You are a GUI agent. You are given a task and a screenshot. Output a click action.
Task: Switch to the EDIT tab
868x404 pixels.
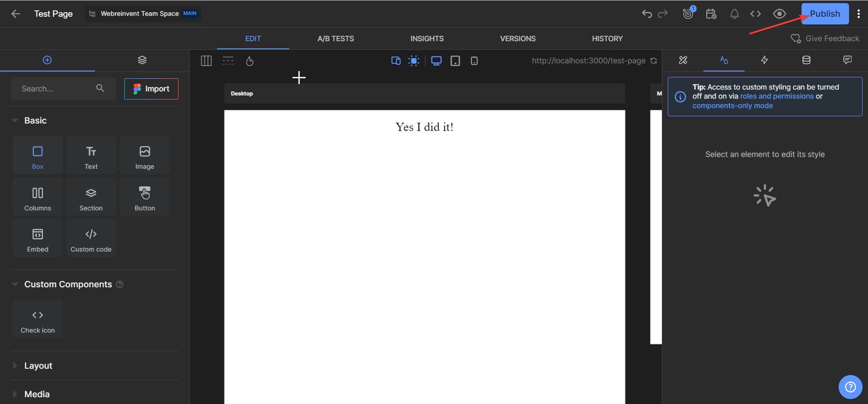(253, 38)
